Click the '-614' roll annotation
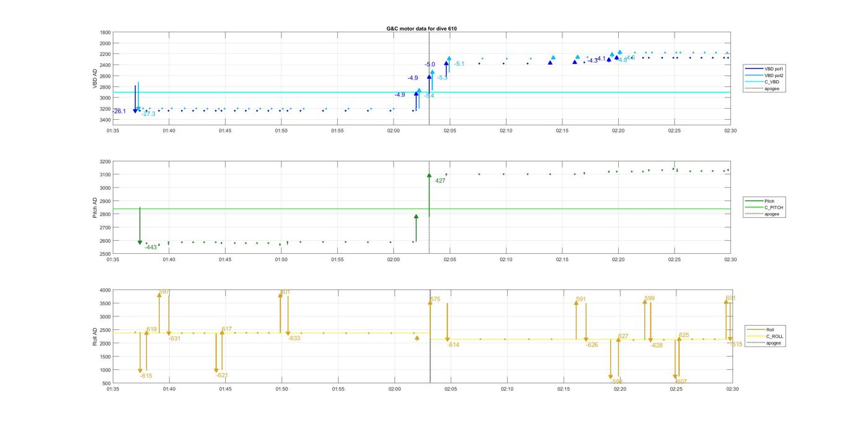The image size is (868, 430). coord(453,345)
